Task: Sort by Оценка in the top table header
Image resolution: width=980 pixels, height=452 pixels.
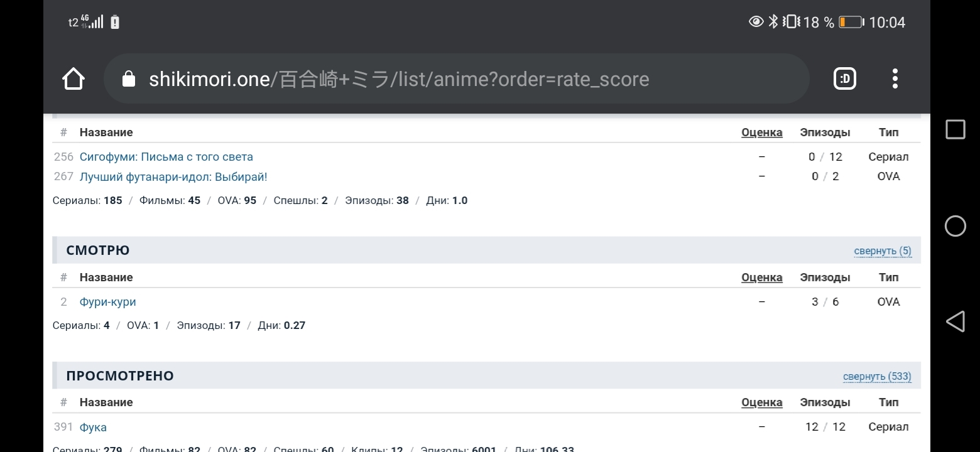Action: [761, 132]
